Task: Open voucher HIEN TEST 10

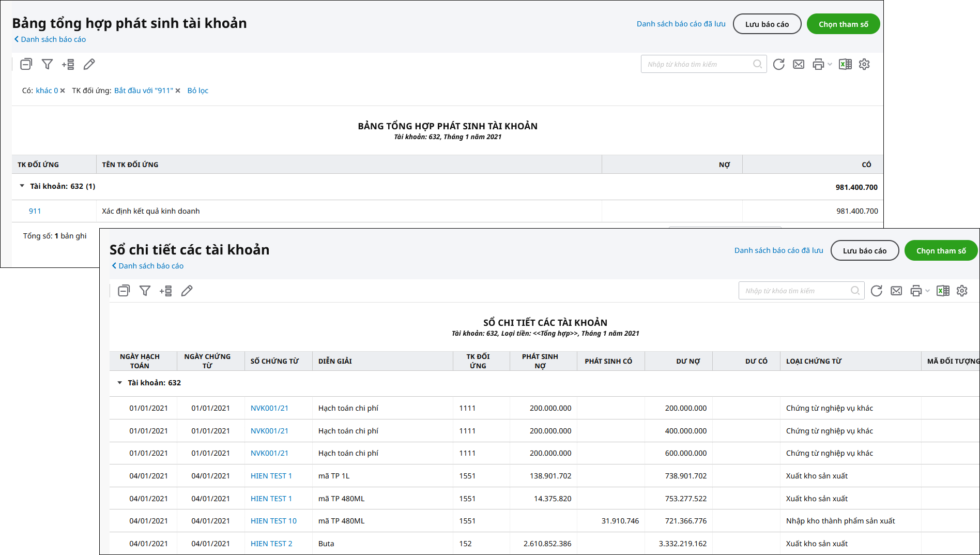Action: tap(273, 521)
